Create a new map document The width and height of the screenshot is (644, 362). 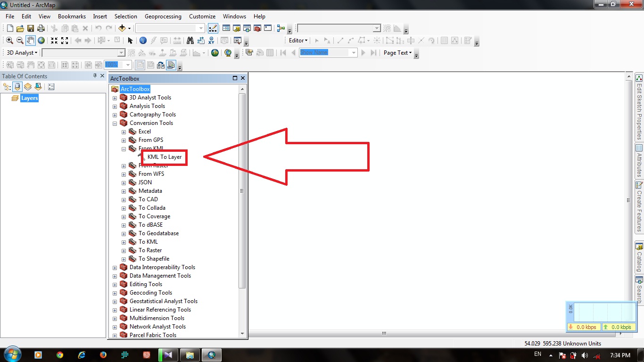point(10,28)
